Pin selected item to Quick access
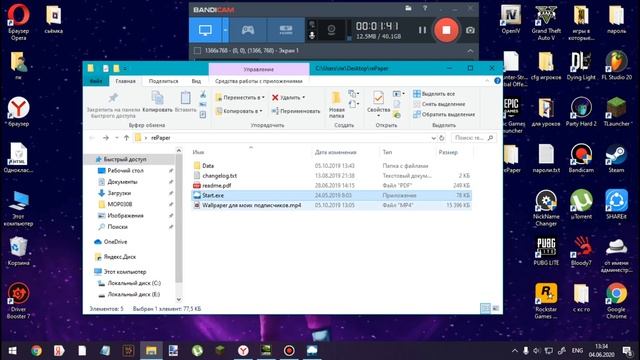Screen dimensions: 640x360 pos(113,105)
